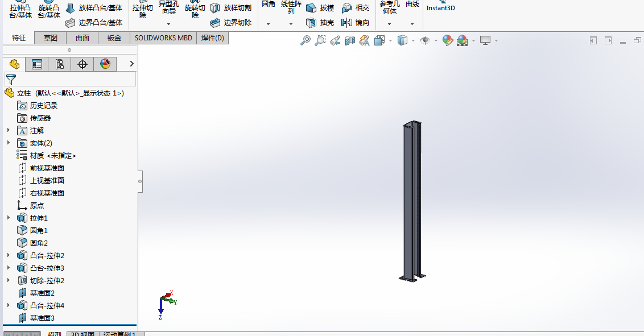Expand the 凸台-拉伸4 feature node
644x336 pixels.
[8, 305]
